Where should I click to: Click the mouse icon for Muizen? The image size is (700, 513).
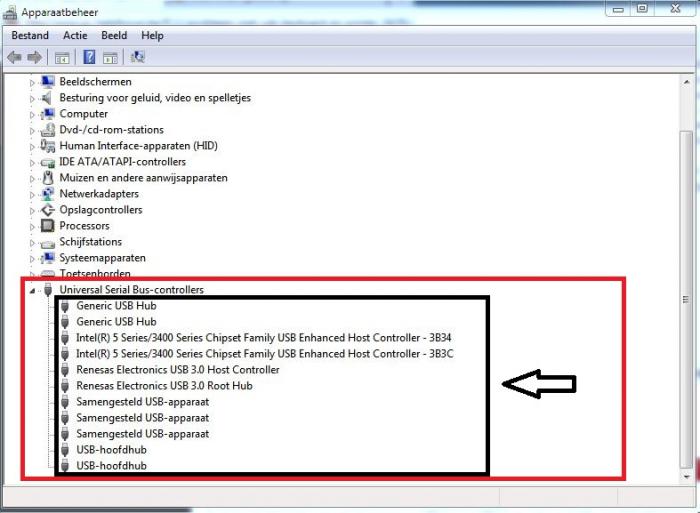47,178
